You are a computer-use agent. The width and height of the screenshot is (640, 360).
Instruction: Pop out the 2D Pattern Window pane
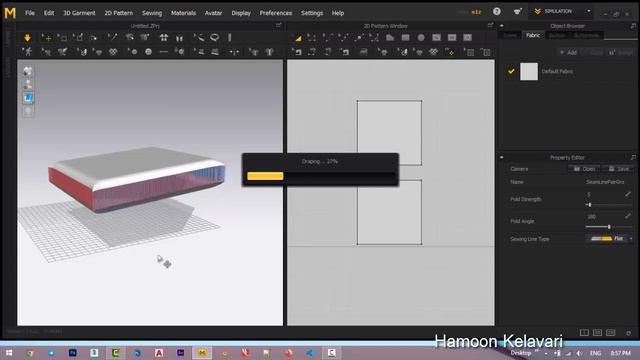[490, 25]
